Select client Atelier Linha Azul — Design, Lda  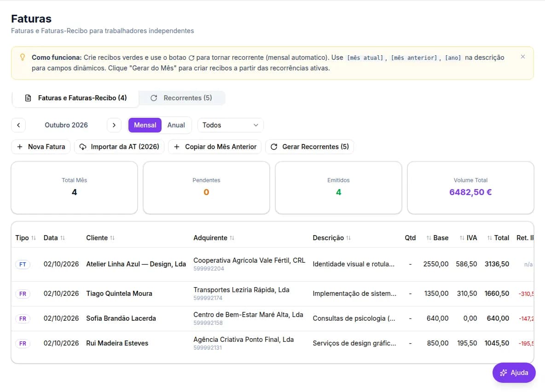pos(136,264)
